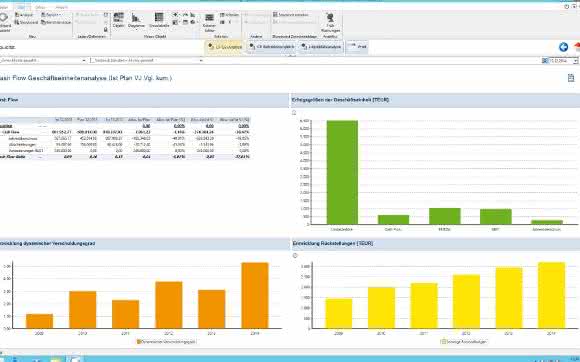Switch to the highlighted Start ribbon tab
Viewport: 580px width, 362px height.
(21, 7)
